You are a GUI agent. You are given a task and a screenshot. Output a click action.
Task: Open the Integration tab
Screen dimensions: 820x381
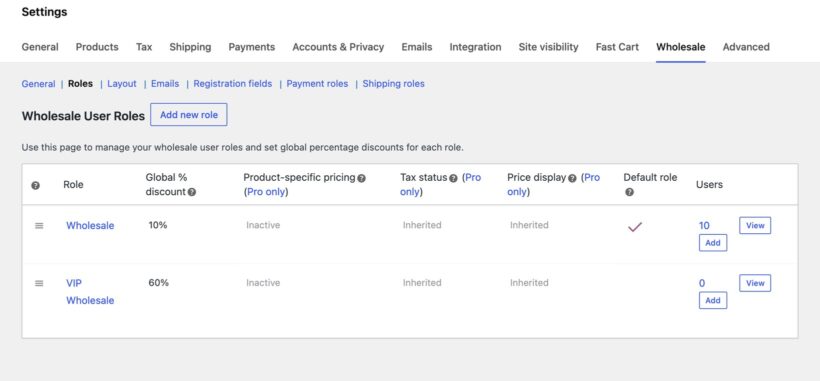tap(475, 47)
